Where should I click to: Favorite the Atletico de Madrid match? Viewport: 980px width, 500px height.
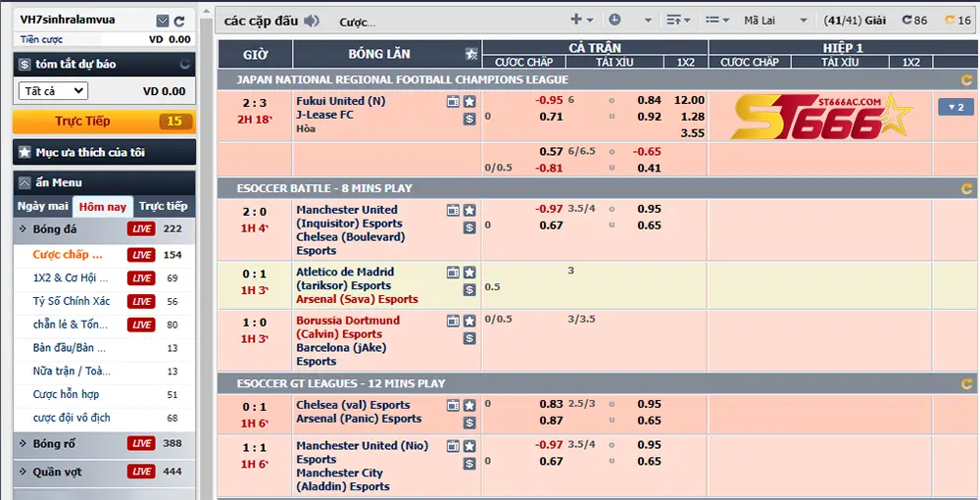point(469,273)
